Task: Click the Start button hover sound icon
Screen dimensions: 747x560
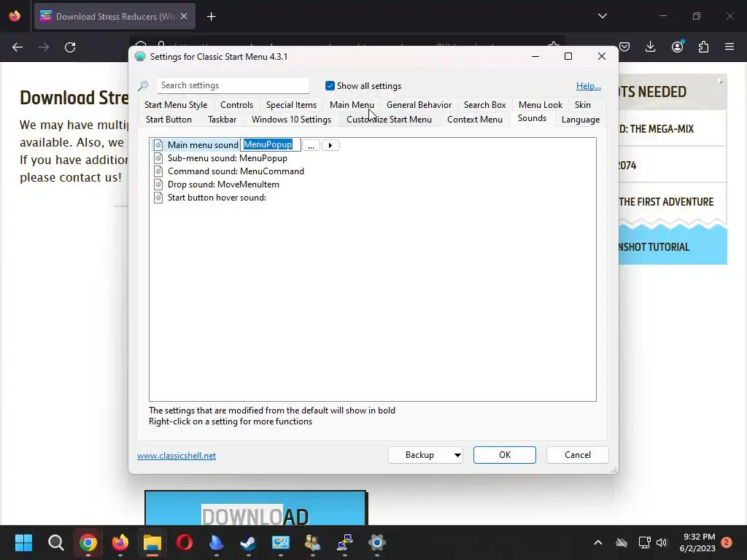Action: pos(158,198)
